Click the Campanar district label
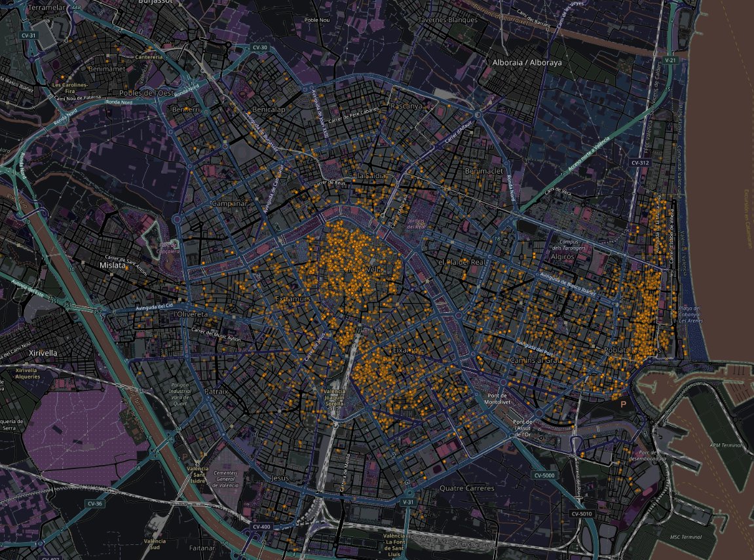The image size is (754, 560). point(229,203)
